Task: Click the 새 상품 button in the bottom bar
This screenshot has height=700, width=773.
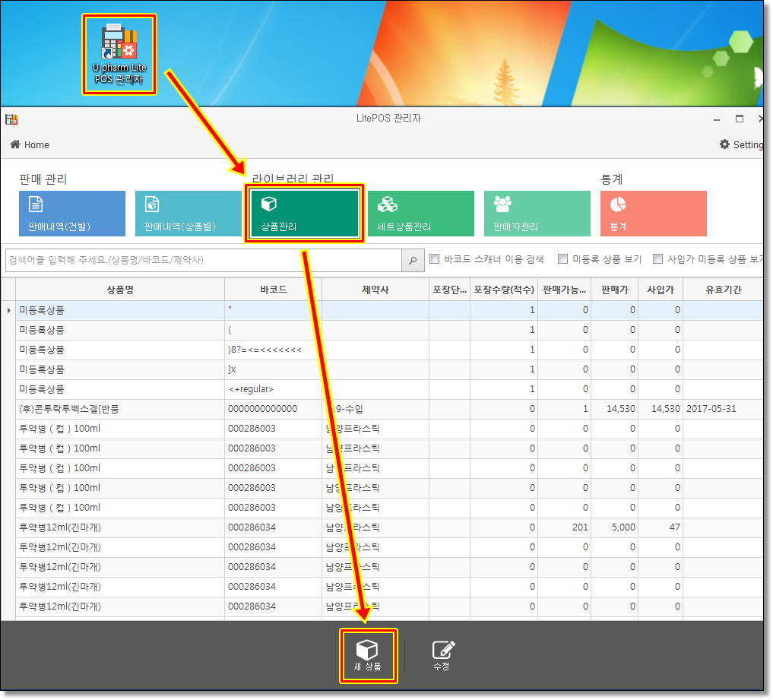Action: 367,656
